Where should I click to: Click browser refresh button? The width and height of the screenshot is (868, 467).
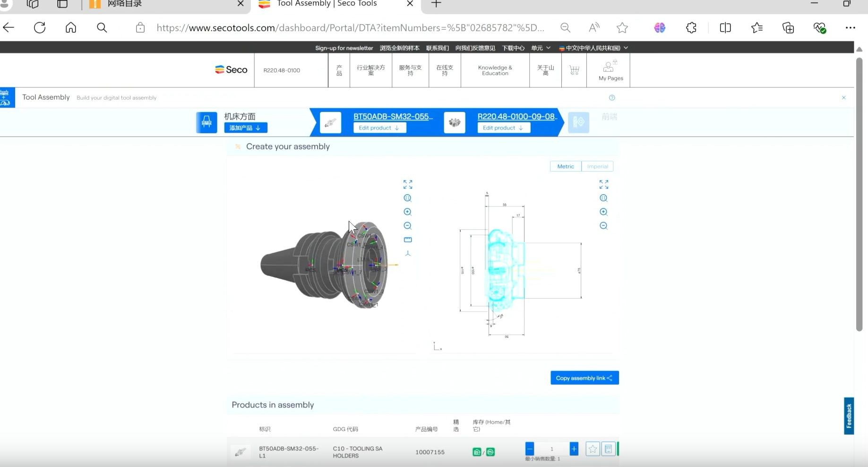click(x=40, y=28)
